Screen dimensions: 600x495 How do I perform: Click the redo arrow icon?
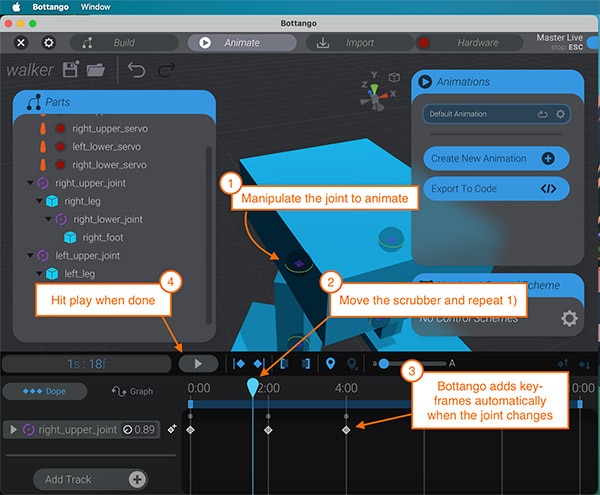point(167,69)
